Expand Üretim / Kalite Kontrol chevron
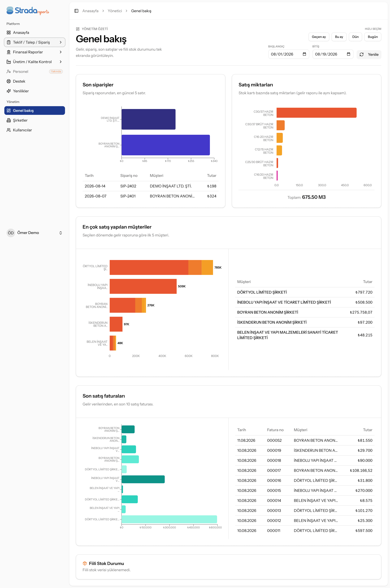The width and height of the screenshot is (390, 588). tap(60, 62)
